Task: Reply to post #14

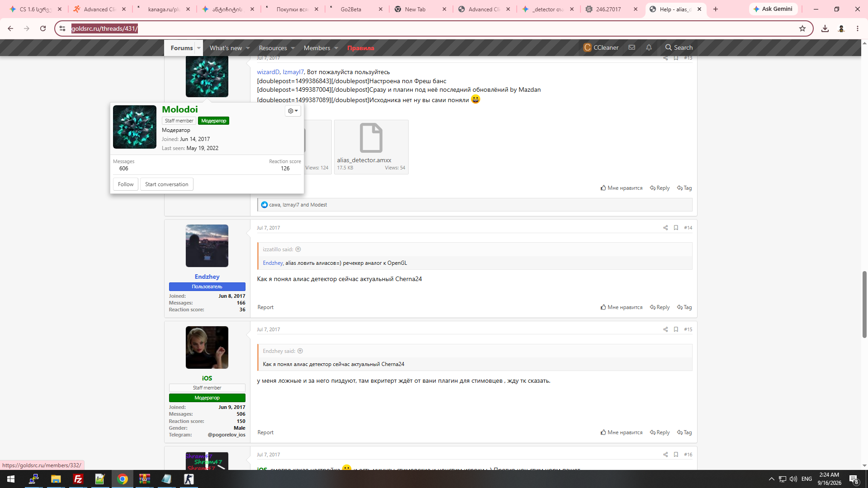Action: [x=660, y=307]
